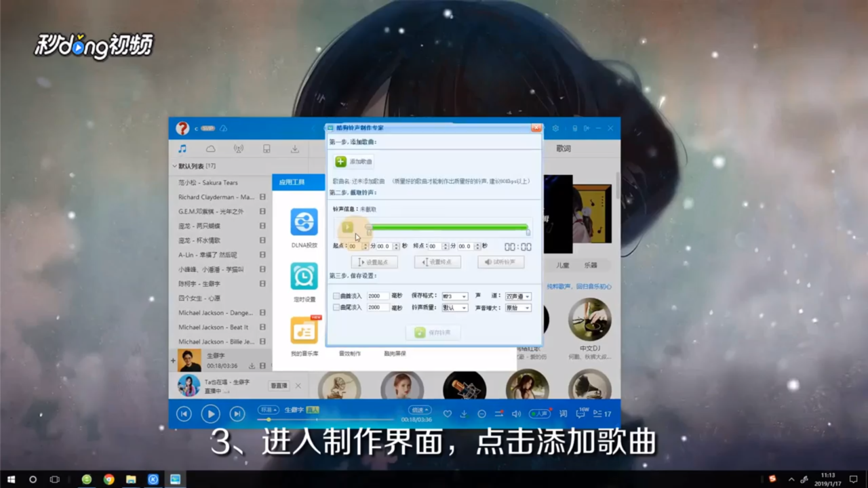Open the mobile device tab
868x488 pixels.
coord(267,148)
